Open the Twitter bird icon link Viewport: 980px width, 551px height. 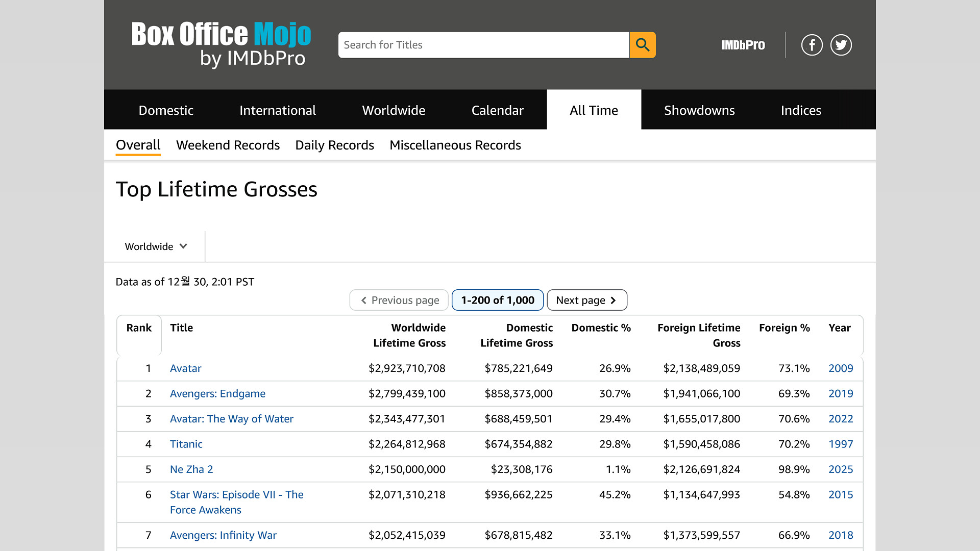pos(841,45)
